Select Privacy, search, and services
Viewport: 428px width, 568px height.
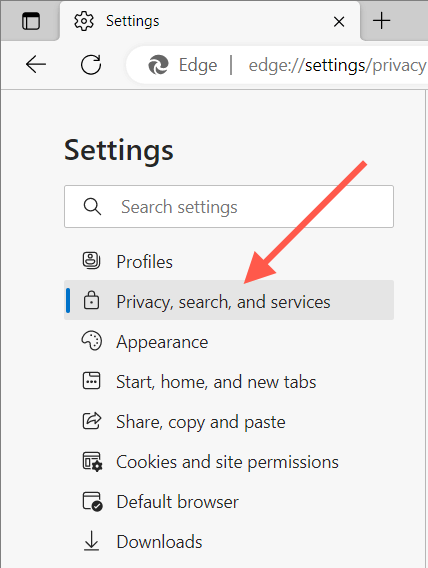tap(229, 300)
